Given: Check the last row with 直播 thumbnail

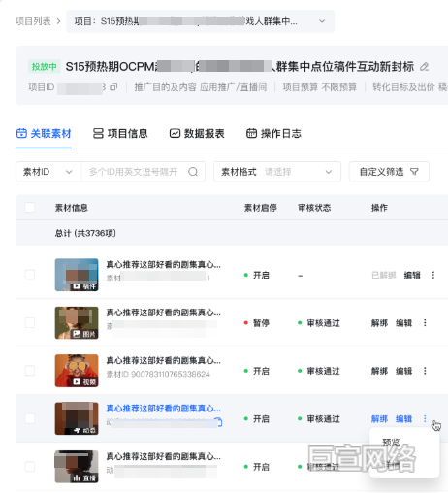Looking at the screenshot, I should pyautogui.click(x=30, y=467).
